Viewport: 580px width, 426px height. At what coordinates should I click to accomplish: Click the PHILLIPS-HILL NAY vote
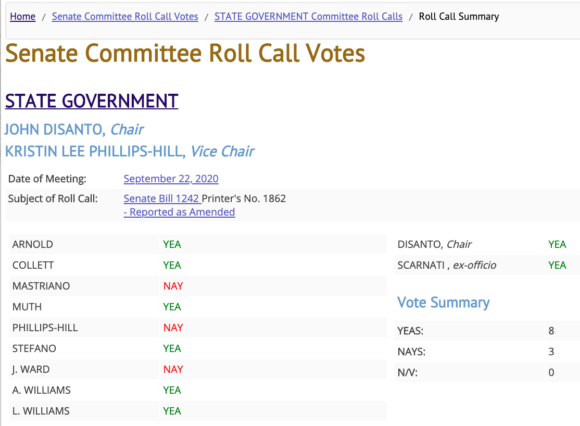tap(173, 328)
